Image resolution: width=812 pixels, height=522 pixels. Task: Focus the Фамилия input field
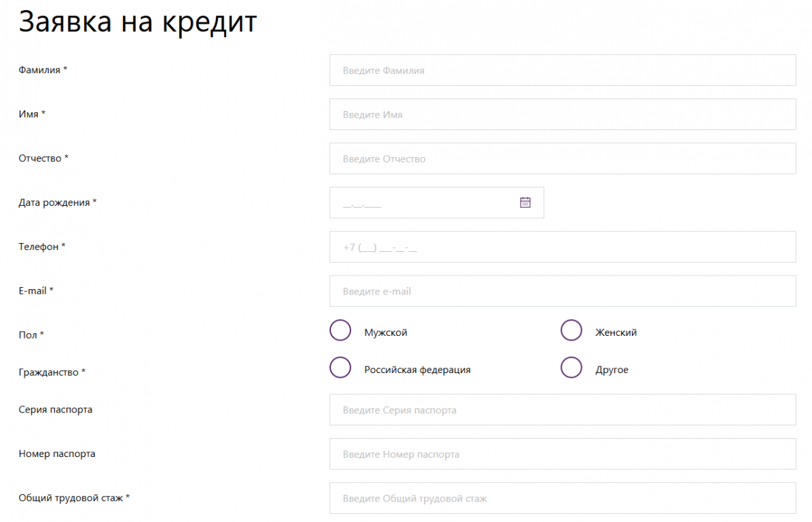click(x=562, y=70)
